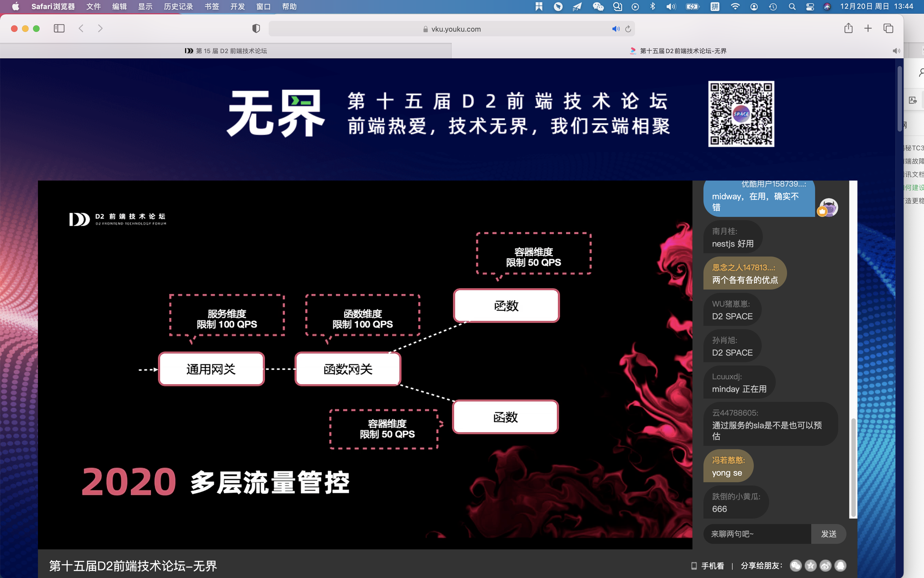Mute audio via address bar speaker icon
Screen dimensions: 924x578
(x=615, y=29)
